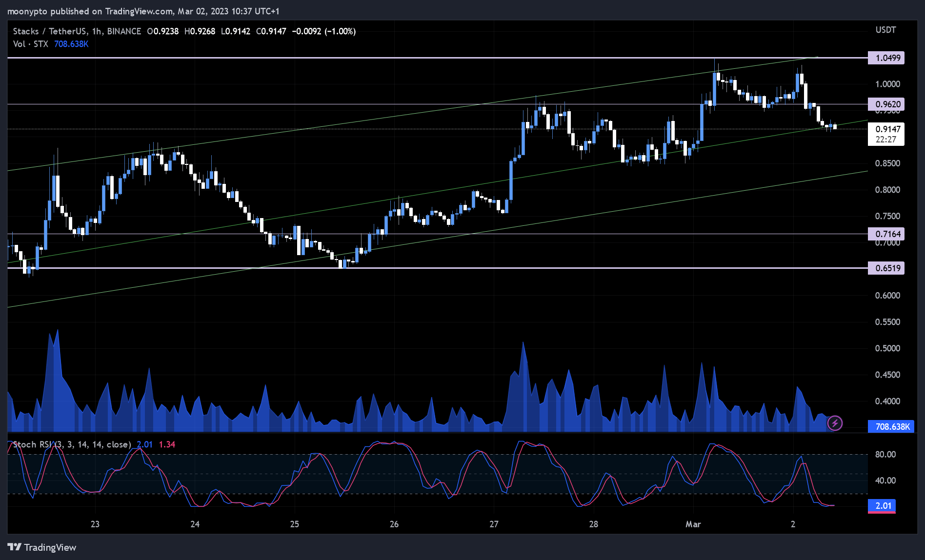Screen dimensions: 925x560
Task: Click the volume 708.638K axis label
Action: click(x=891, y=426)
